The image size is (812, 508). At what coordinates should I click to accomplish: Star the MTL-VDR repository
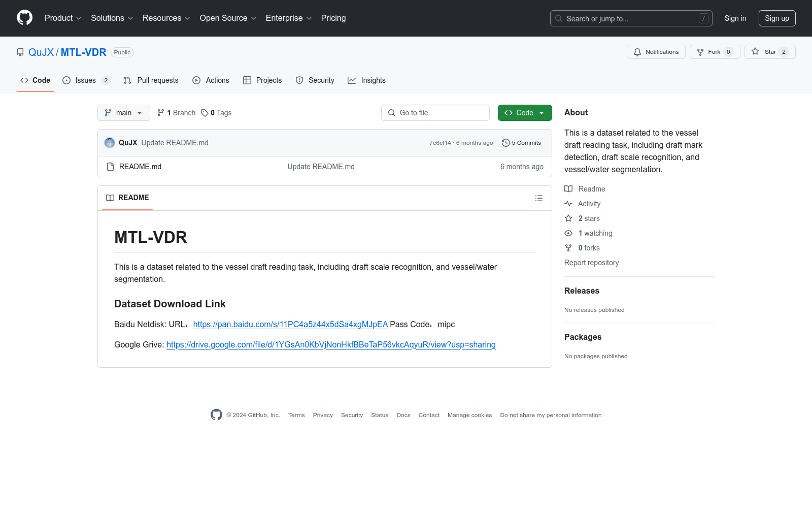(x=770, y=52)
